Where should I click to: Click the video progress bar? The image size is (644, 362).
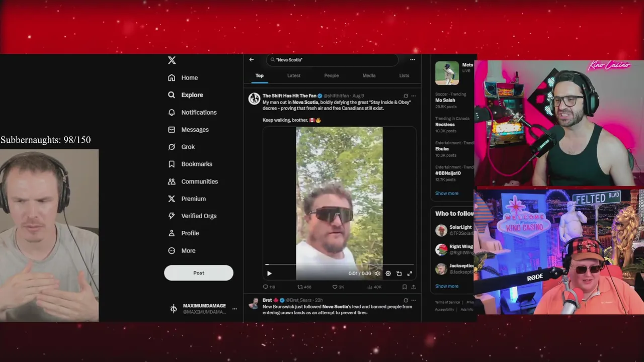340,264
